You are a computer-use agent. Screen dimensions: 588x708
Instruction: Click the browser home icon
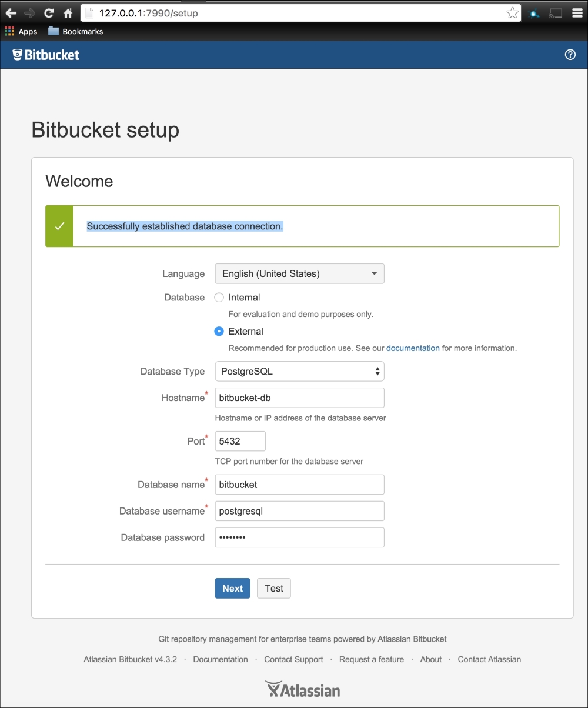[68, 13]
